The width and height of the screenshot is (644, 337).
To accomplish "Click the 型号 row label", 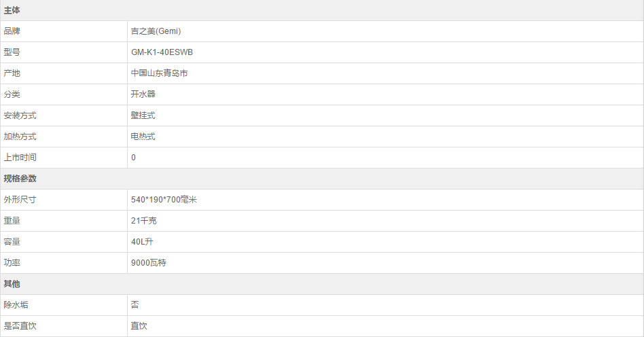I will coord(12,52).
